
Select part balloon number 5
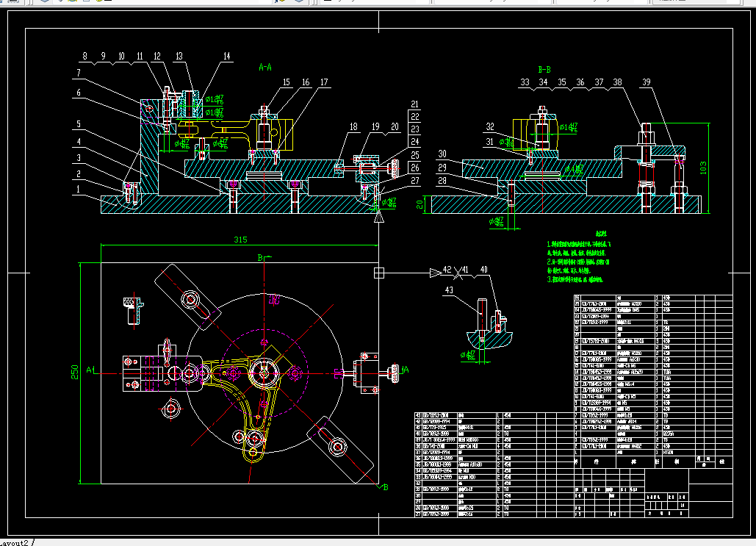point(79,124)
